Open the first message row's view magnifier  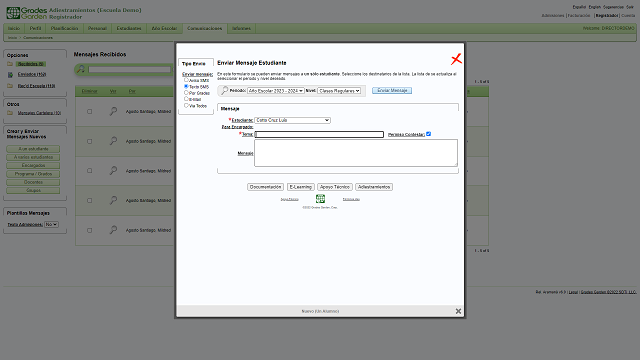coord(113,111)
